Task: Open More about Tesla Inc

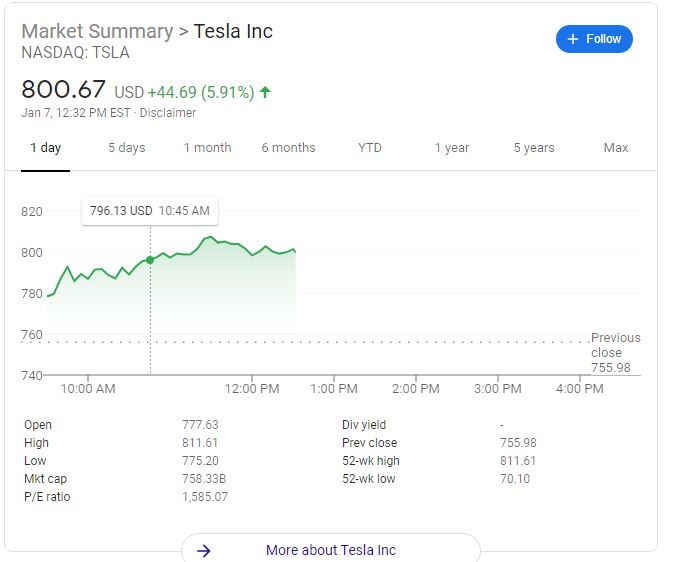Action: coord(331,550)
